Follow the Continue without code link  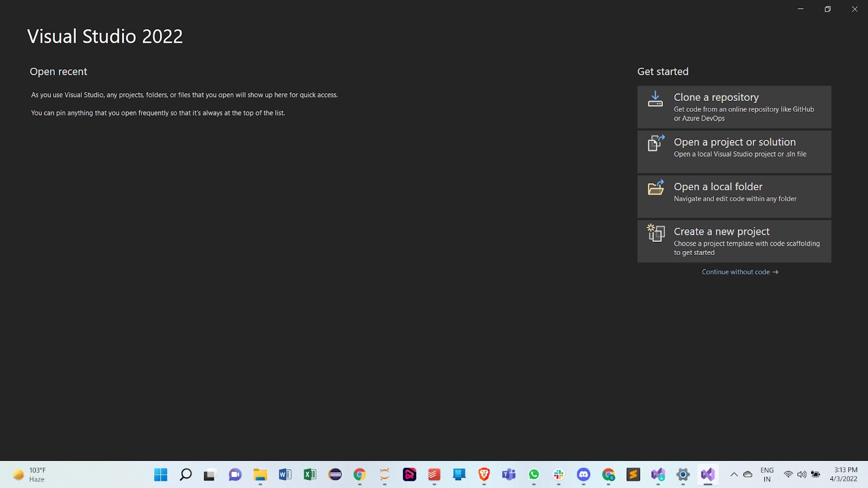pyautogui.click(x=740, y=272)
